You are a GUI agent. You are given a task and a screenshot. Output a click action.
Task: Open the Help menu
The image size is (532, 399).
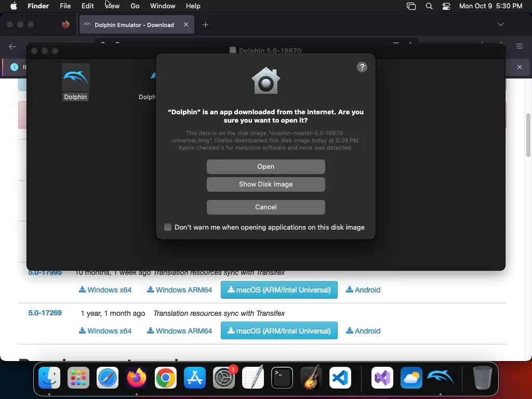(193, 6)
